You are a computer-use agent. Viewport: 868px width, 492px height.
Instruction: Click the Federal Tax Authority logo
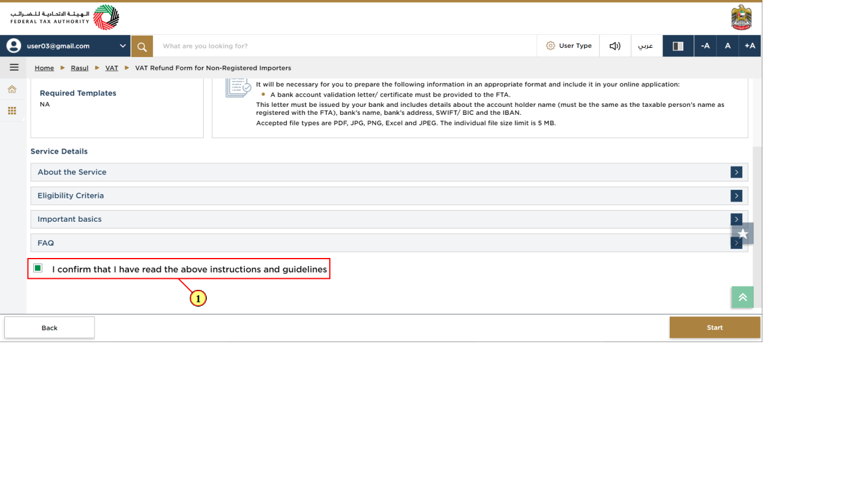(x=64, y=18)
